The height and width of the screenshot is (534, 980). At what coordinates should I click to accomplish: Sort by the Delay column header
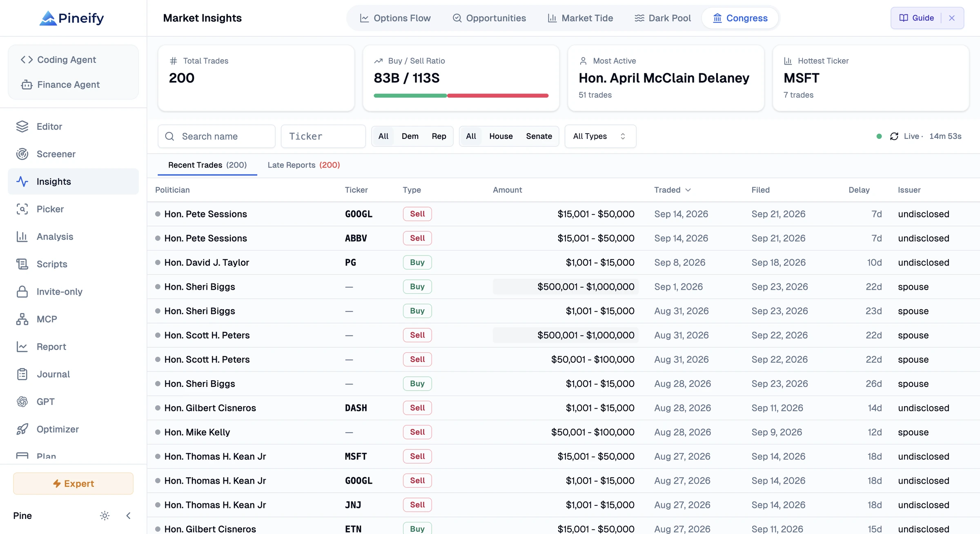(x=859, y=190)
